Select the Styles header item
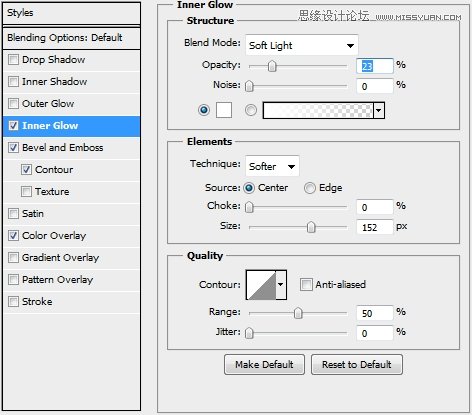Screen dimensions: 472x415 71,13
